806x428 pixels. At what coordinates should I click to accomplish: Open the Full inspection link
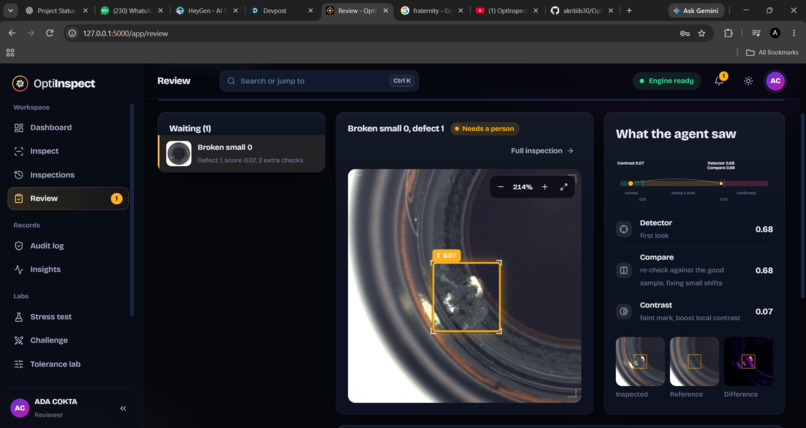(x=542, y=151)
